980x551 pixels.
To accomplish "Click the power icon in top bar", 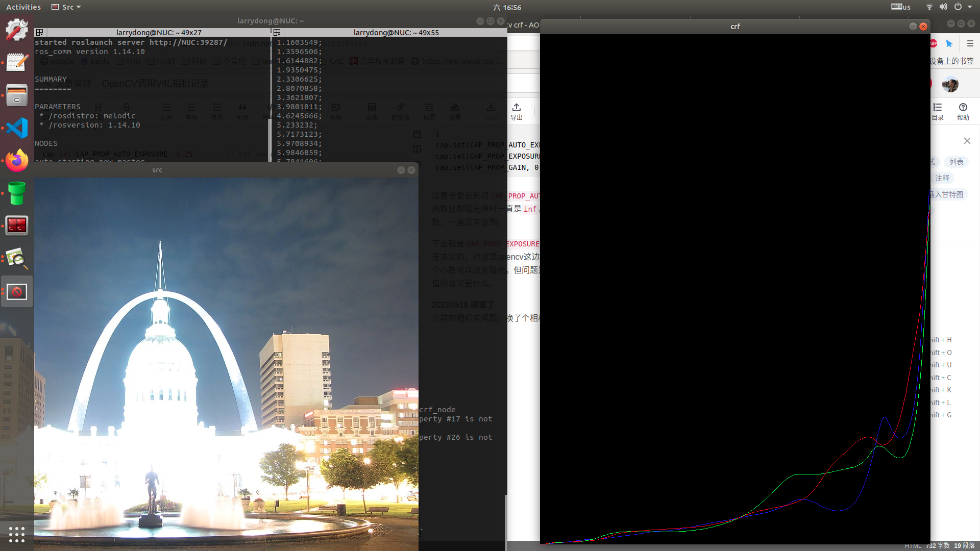I will tap(958, 7).
